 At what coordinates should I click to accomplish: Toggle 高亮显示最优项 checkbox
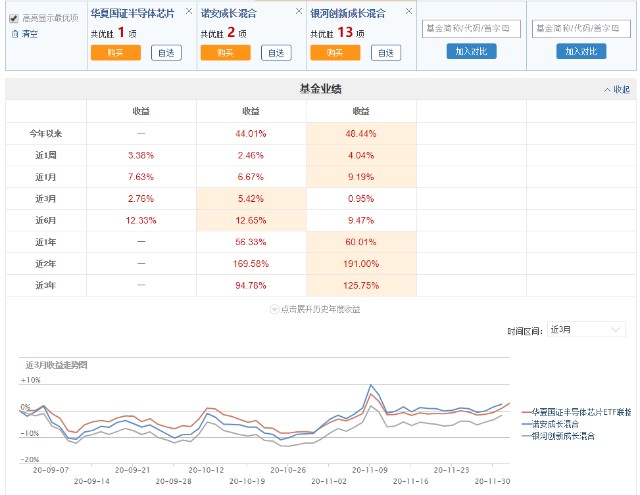[14, 18]
